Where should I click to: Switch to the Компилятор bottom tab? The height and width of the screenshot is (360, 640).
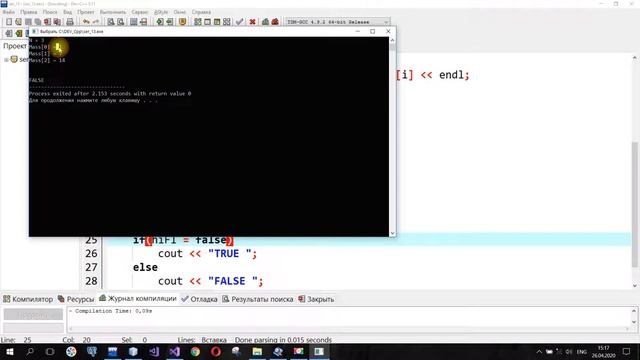point(28,299)
